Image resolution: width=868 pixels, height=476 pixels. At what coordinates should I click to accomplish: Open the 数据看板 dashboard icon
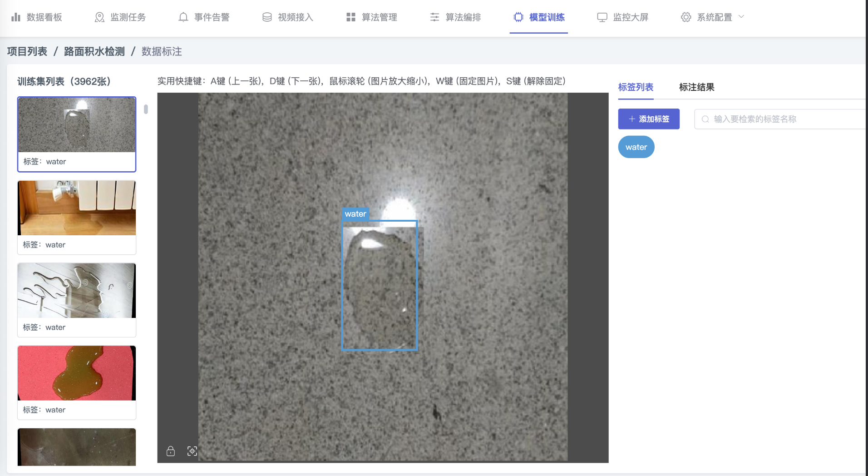pos(16,17)
